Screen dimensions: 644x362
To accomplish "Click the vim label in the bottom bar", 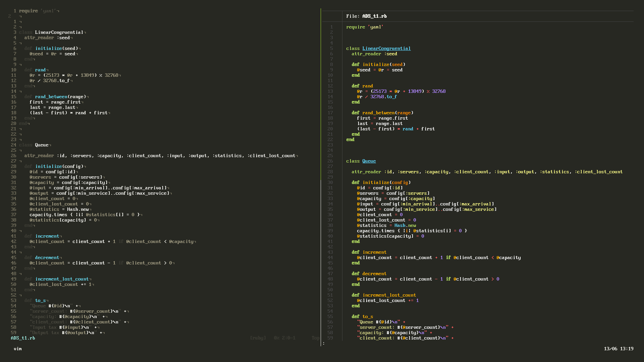I will (x=17, y=349).
